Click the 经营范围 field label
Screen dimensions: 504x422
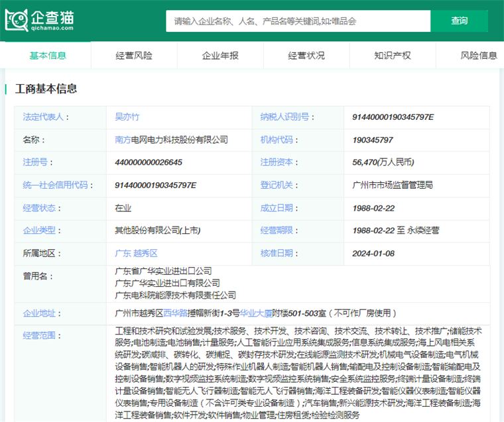[41, 336]
